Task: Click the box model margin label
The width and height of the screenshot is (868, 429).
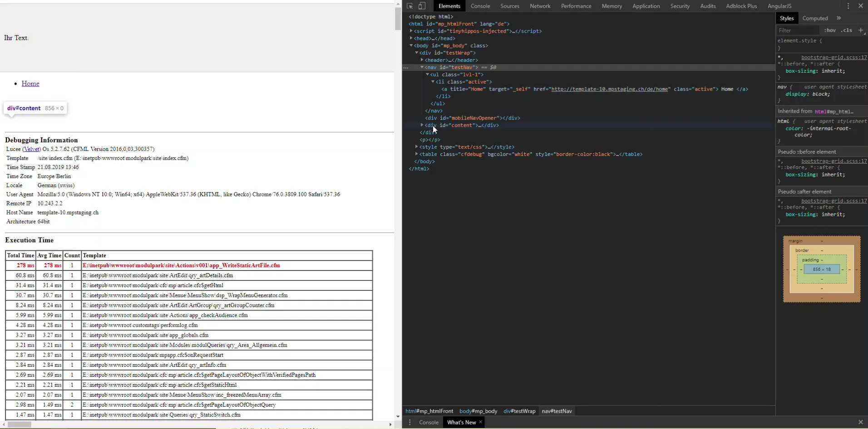Action: pyautogui.click(x=795, y=241)
